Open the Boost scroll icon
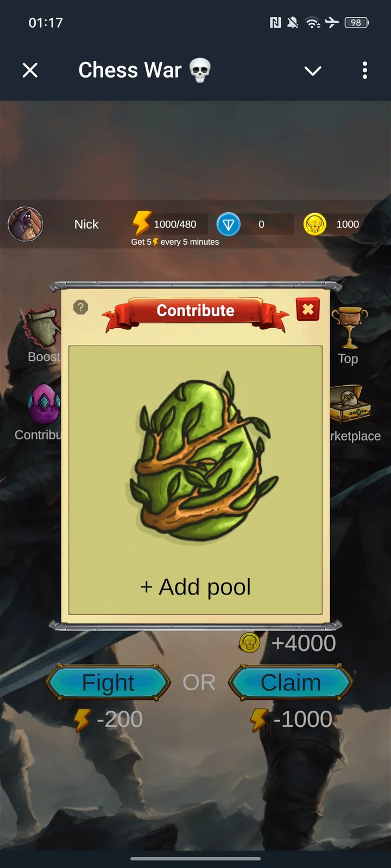The image size is (391, 868). pos(41,327)
